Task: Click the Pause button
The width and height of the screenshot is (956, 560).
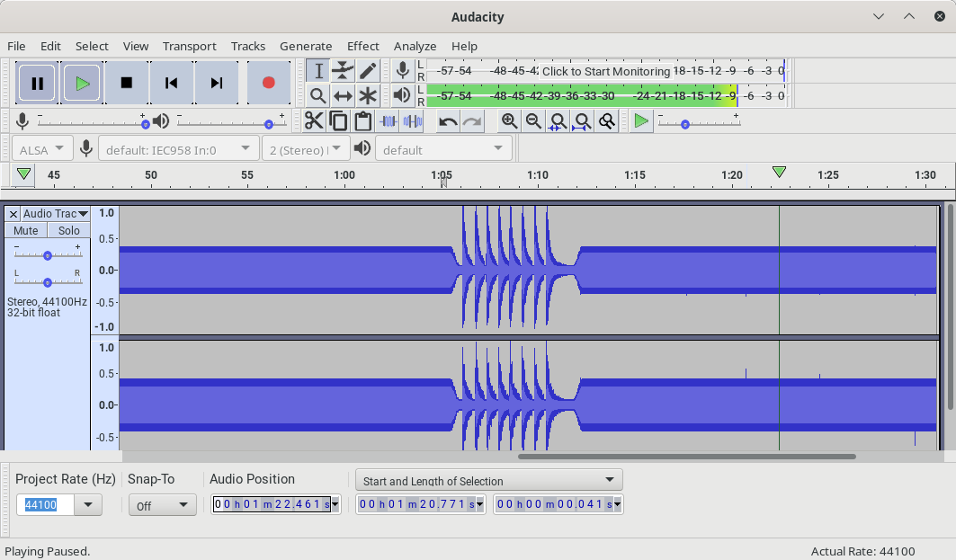Action: pyautogui.click(x=37, y=83)
